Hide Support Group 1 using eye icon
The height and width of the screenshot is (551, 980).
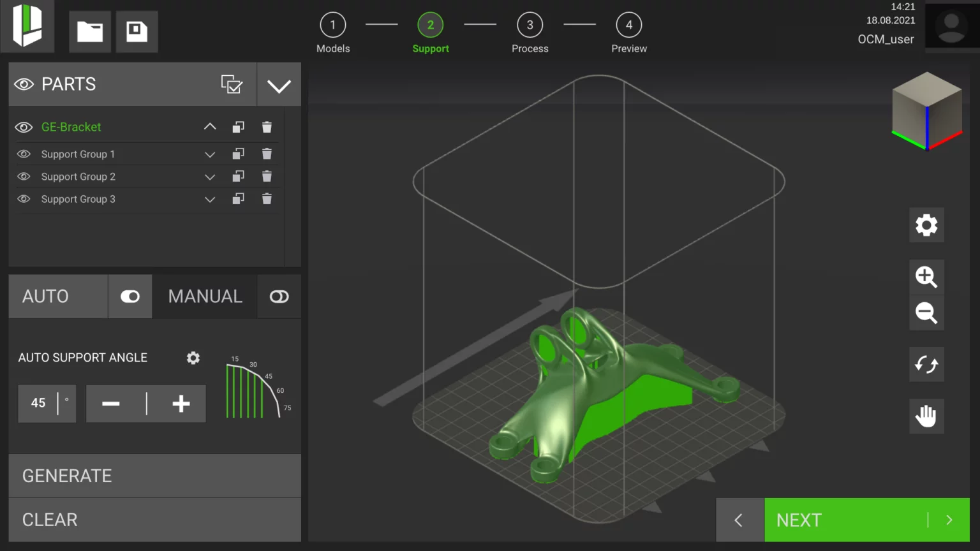point(24,154)
